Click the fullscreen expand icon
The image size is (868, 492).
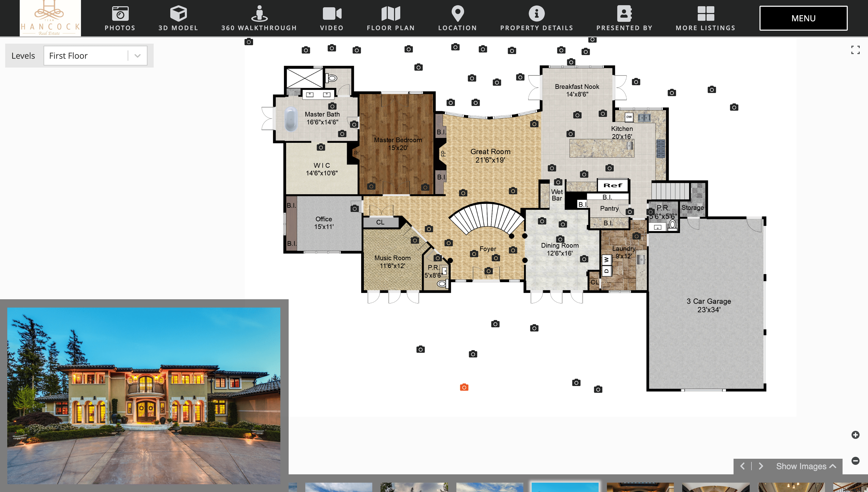[855, 50]
